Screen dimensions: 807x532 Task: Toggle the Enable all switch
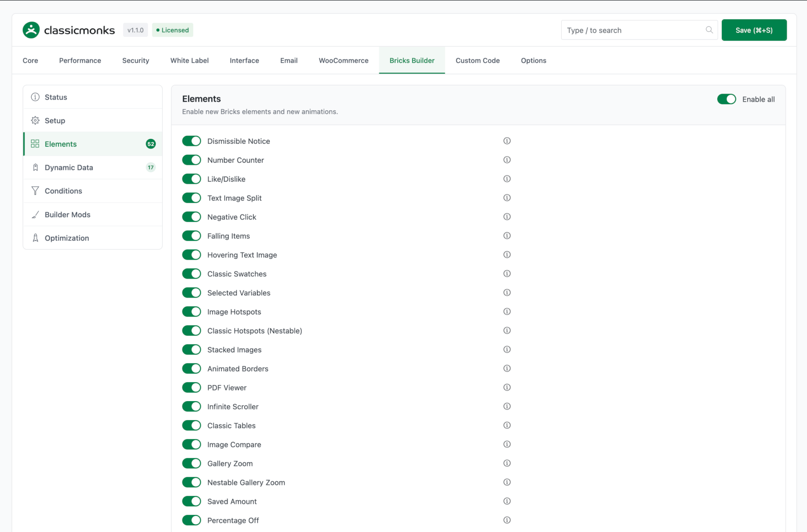point(726,99)
